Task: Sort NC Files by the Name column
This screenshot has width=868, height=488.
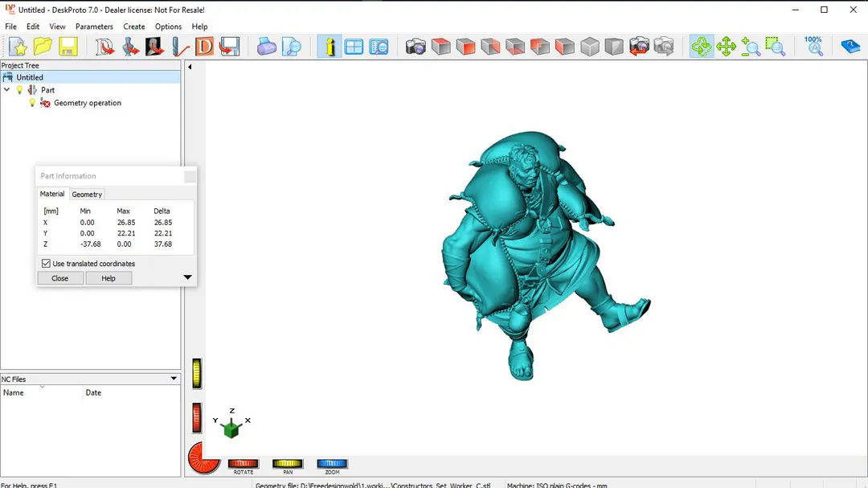Action: 42,392
